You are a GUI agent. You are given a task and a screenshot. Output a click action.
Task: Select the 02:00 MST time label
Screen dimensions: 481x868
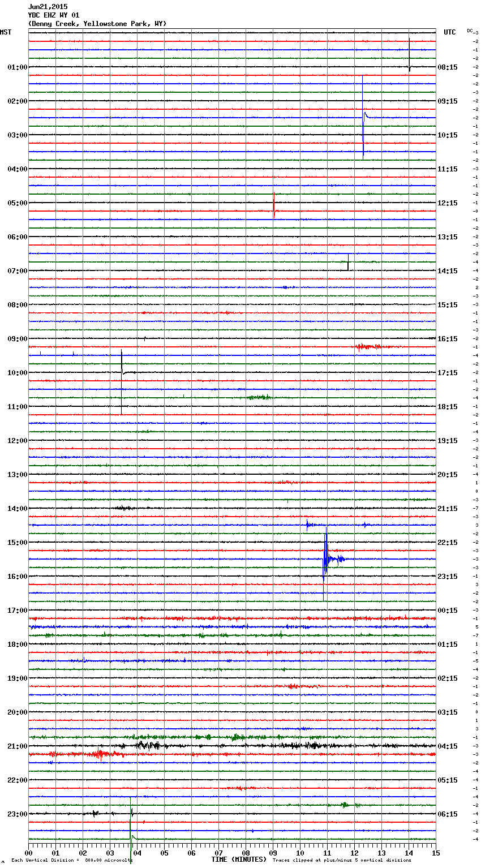18,101
